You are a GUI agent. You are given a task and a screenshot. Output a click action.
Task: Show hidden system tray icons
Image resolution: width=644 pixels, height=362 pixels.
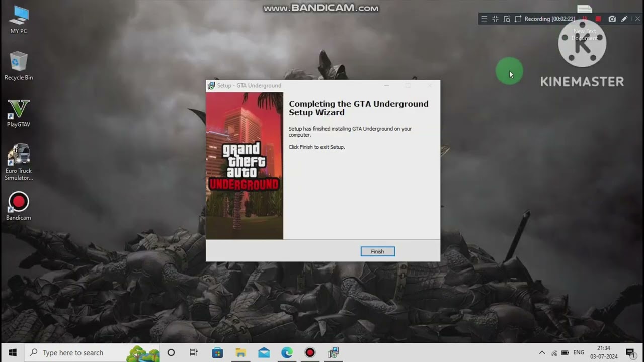tap(542, 353)
